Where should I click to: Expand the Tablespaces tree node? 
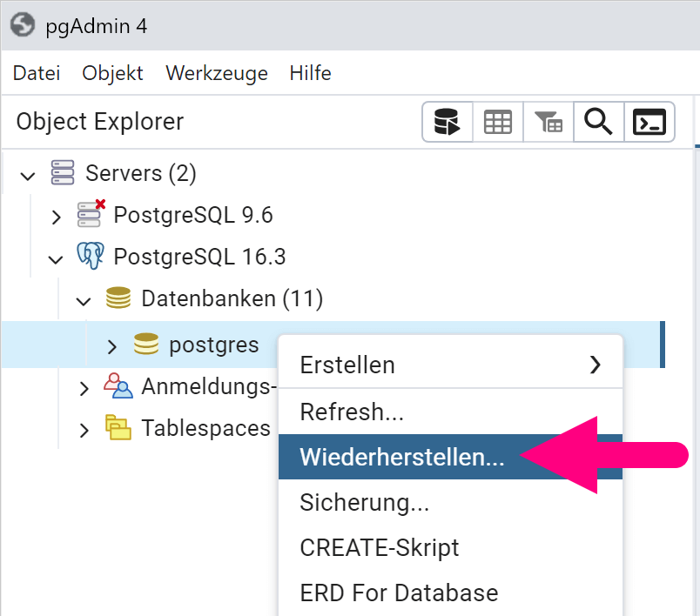pyautogui.click(x=84, y=430)
